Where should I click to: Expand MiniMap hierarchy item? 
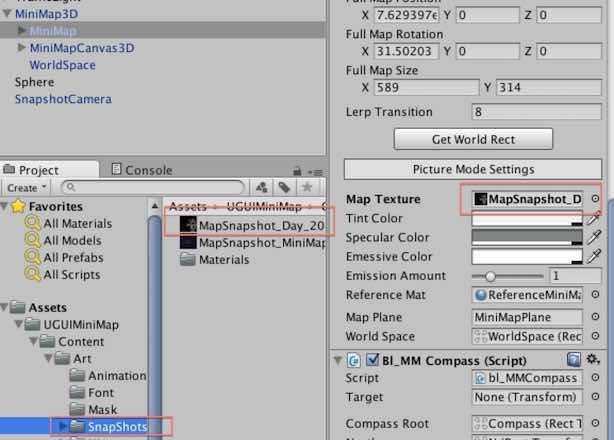pos(22,30)
